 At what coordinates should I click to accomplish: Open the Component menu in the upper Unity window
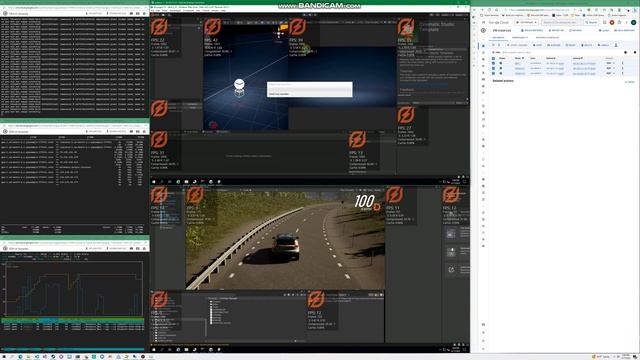tap(188, 10)
